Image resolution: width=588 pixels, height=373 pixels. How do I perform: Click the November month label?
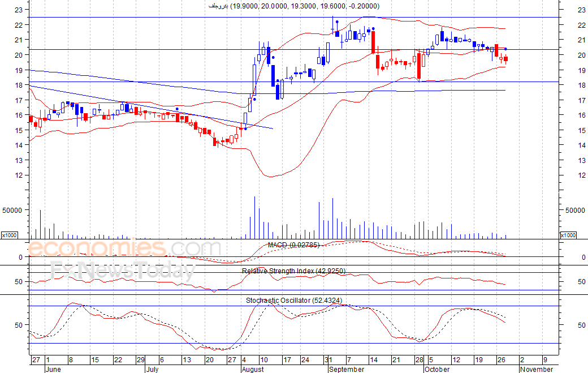537,369
